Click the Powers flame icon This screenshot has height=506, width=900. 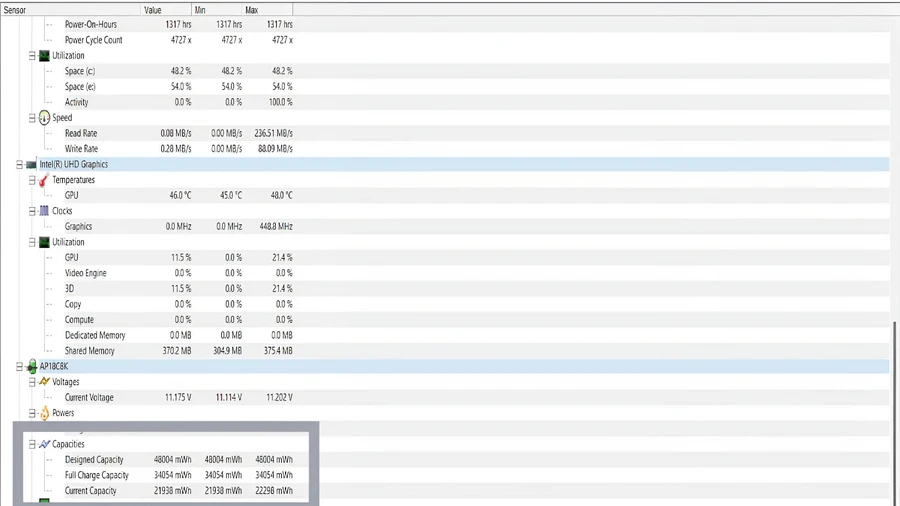(x=44, y=413)
